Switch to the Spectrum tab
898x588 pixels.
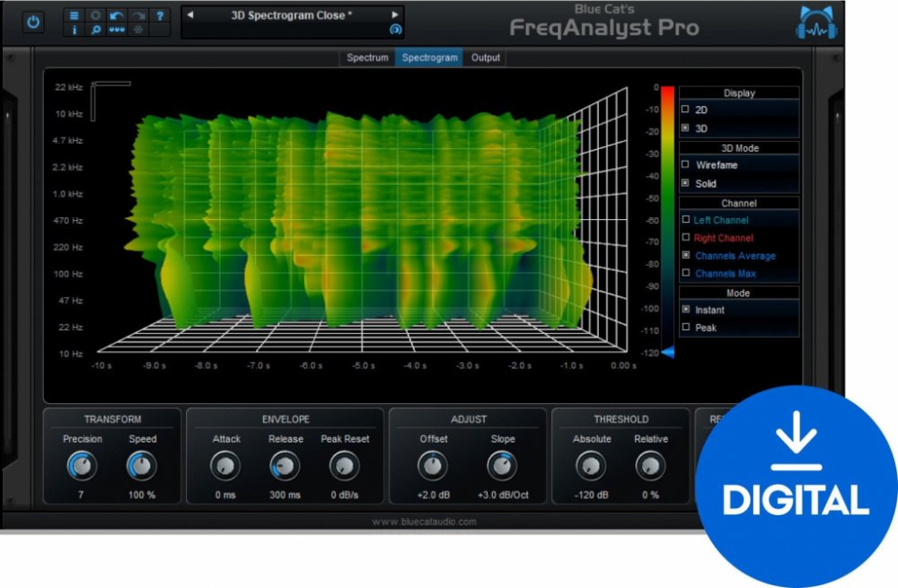tap(367, 57)
